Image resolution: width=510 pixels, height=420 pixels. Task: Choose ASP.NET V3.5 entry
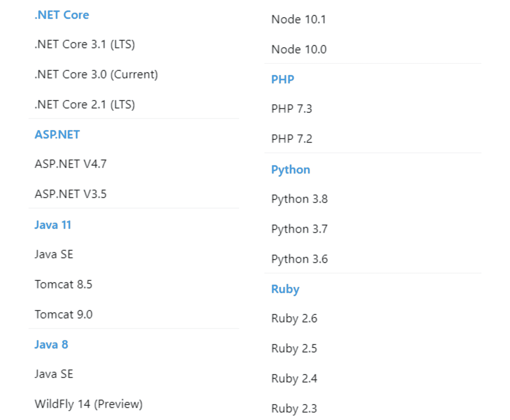(x=70, y=194)
